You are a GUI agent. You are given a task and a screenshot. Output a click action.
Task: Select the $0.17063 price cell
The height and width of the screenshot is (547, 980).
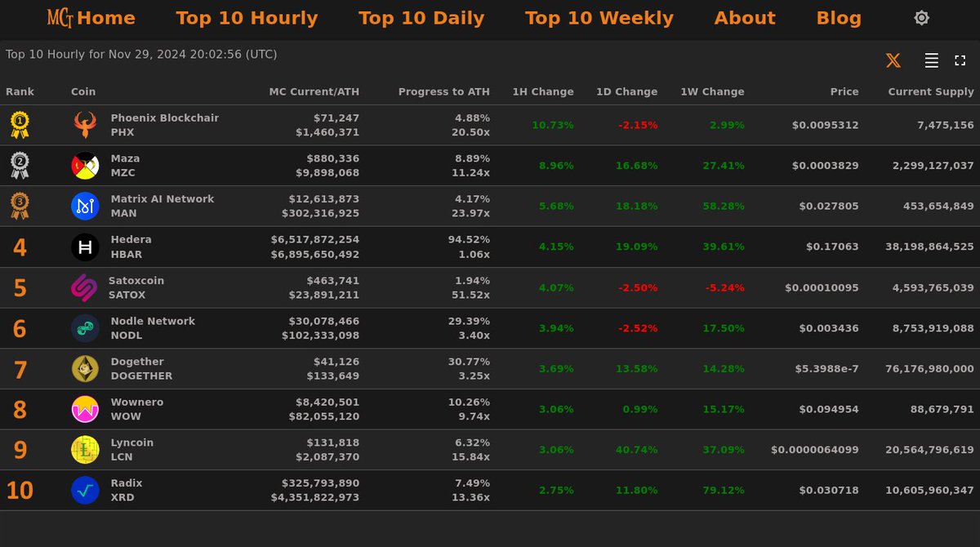pos(832,247)
